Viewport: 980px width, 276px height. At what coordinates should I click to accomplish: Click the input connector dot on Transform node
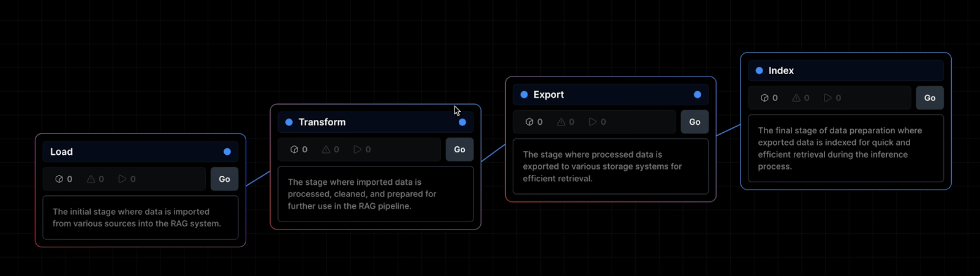point(289,122)
